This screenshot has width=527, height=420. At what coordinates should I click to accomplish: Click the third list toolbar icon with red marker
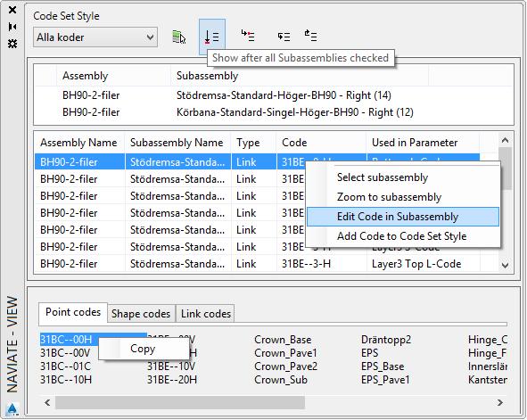pos(248,36)
